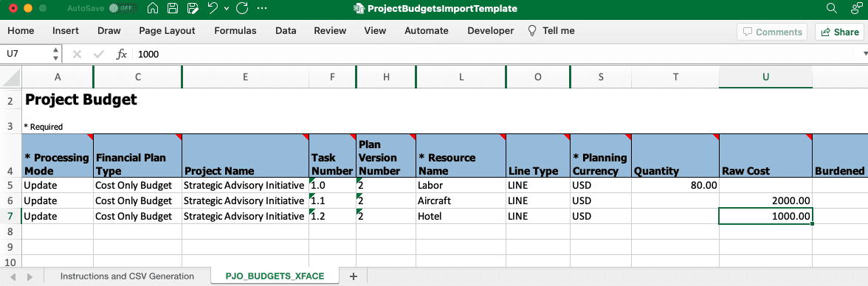Add a new sheet with plus button
Image resolution: width=868 pixels, height=286 pixels.
click(354, 276)
